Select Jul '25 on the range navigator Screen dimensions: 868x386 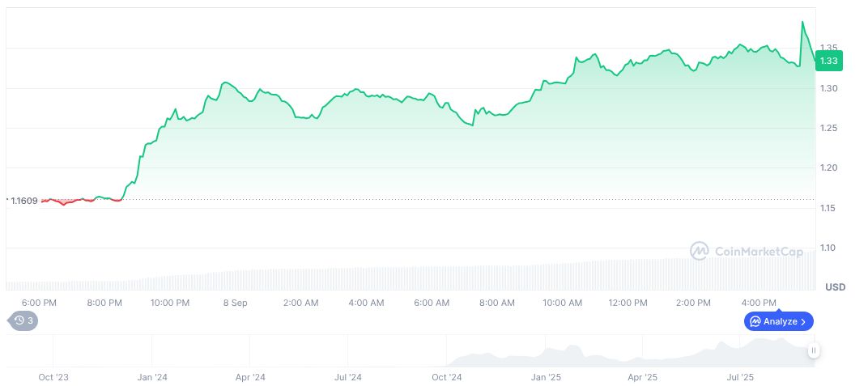[740, 377]
